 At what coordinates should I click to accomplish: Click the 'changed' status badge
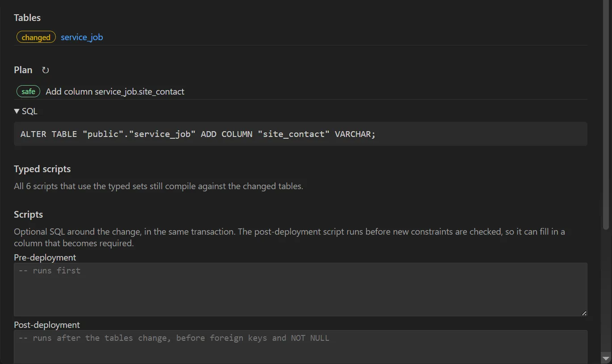36,37
